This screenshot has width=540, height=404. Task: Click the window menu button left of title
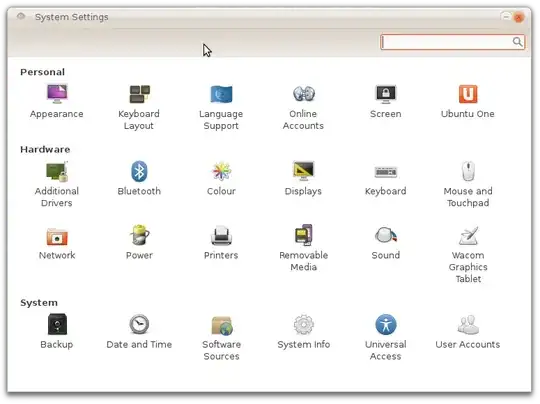[x=21, y=16]
